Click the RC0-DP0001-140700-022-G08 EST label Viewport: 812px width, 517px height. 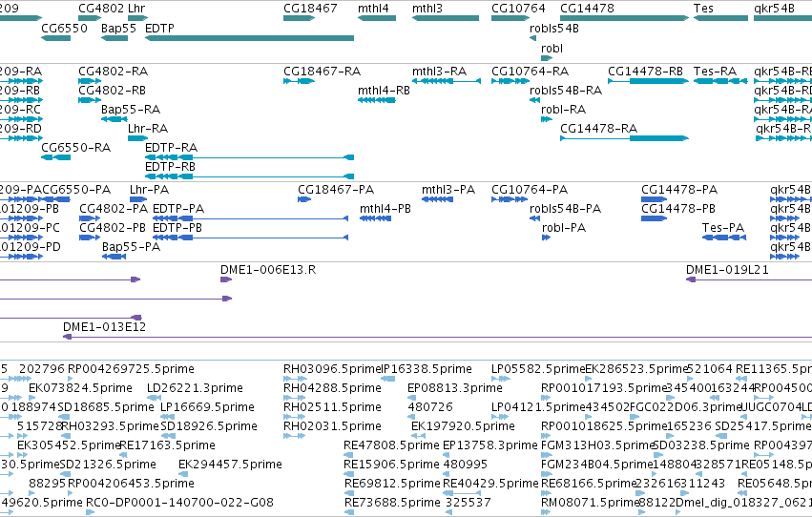(x=179, y=503)
